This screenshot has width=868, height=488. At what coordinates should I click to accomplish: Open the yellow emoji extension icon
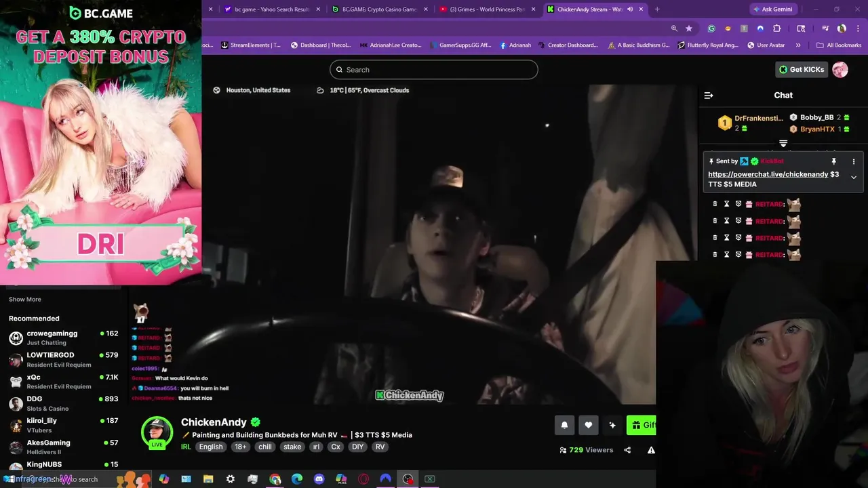728,28
